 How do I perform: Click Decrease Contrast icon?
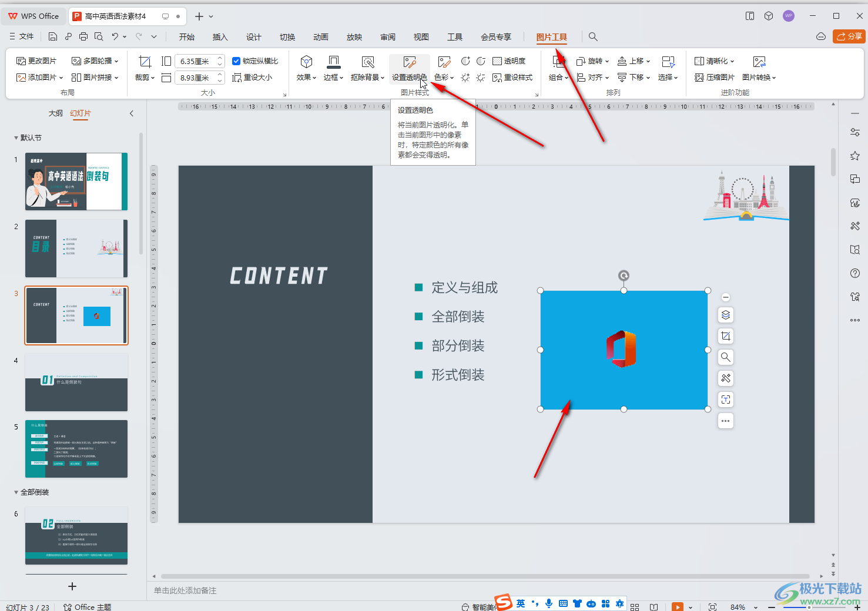coord(481,61)
